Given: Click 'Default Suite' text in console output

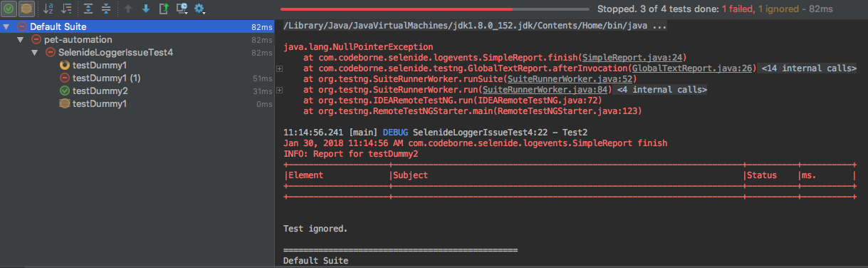Looking at the screenshot, I should pos(316,261).
